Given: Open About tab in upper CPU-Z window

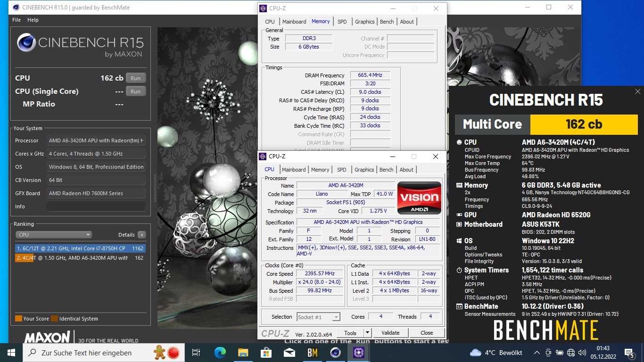Looking at the screenshot, I should coord(407,22).
